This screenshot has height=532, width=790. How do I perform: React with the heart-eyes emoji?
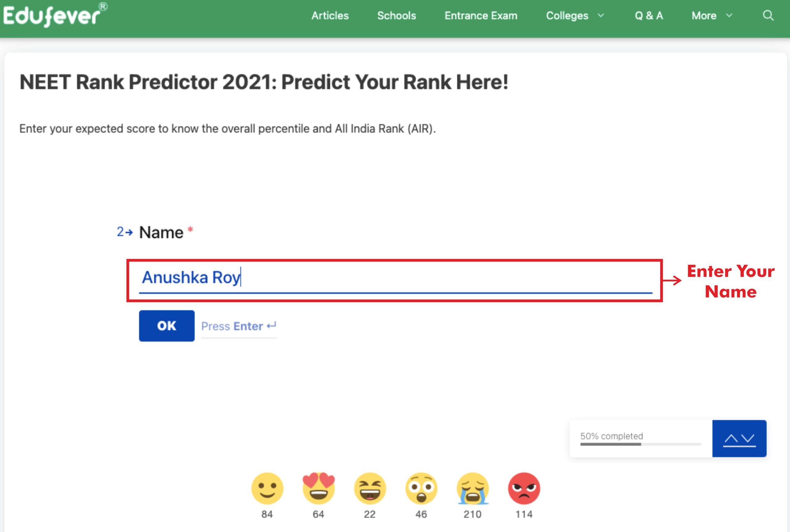(318, 488)
